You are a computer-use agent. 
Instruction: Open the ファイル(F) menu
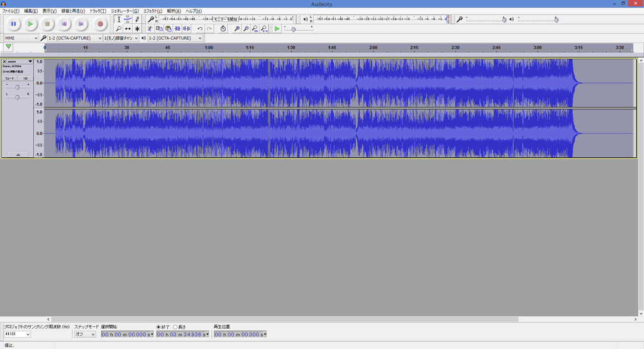(x=11, y=11)
